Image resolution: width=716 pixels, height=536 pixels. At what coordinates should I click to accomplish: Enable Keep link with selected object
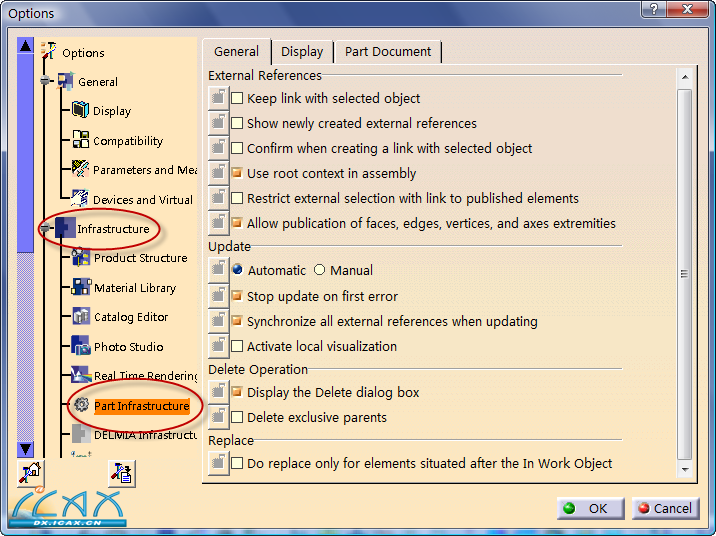(x=237, y=98)
